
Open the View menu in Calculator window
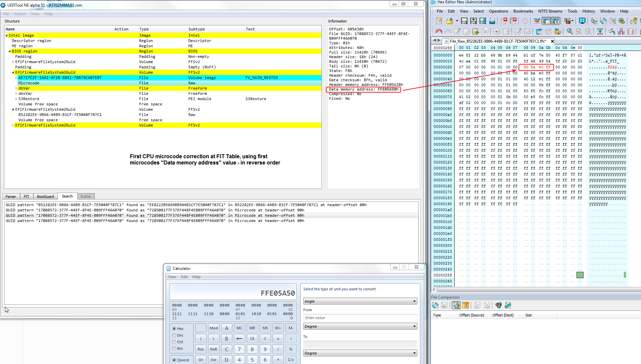172,277
